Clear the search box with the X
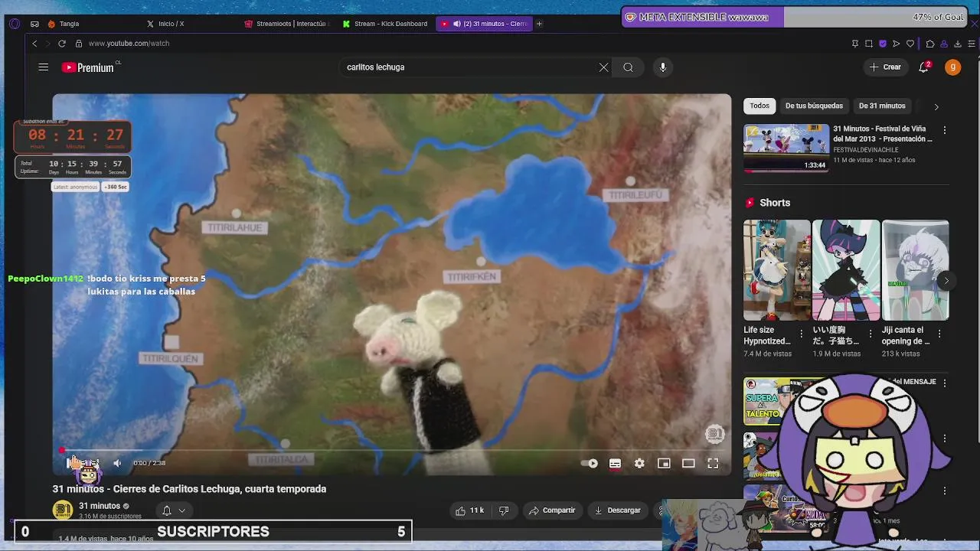980x551 pixels. (x=603, y=67)
